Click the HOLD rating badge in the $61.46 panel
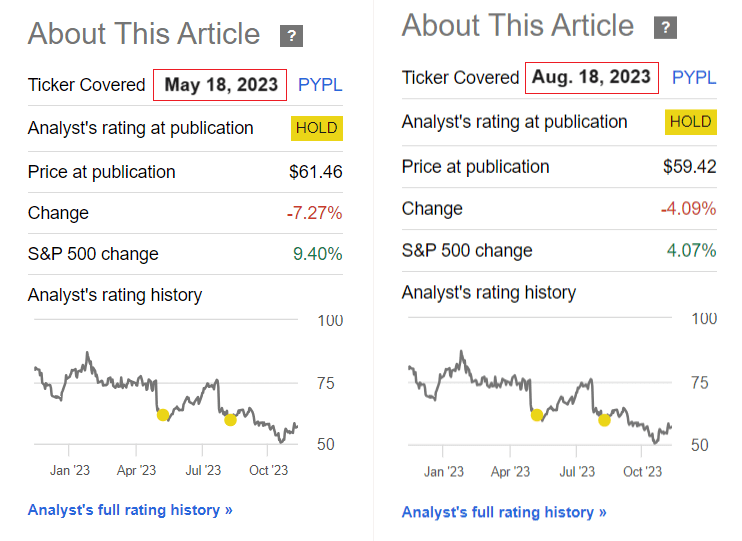 coord(317,128)
